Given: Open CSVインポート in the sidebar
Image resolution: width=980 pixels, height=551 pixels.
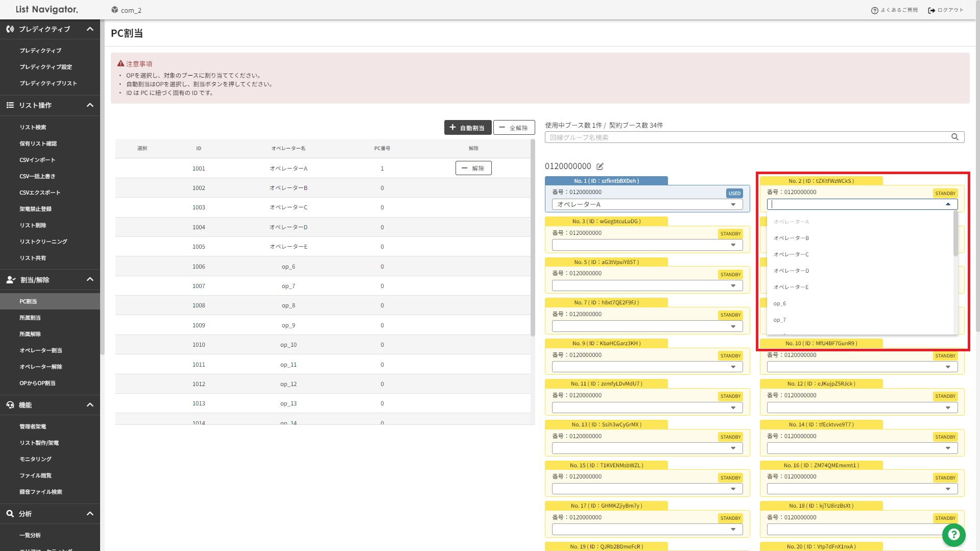Looking at the screenshot, I should [50, 160].
